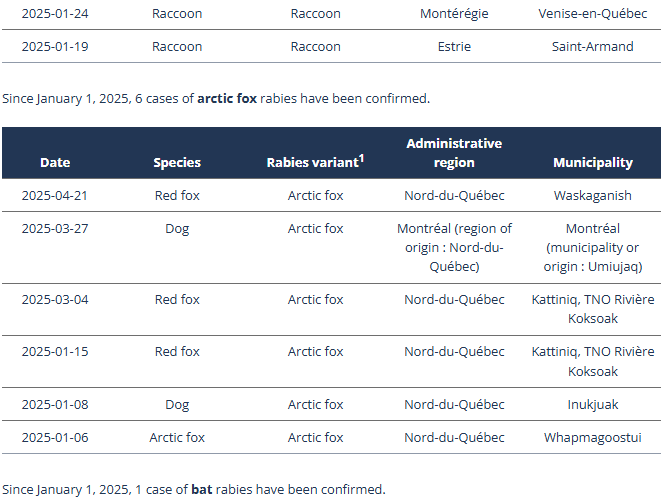The height and width of the screenshot is (504, 661).
Task: Click the Date column header
Action: click(x=55, y=162)
